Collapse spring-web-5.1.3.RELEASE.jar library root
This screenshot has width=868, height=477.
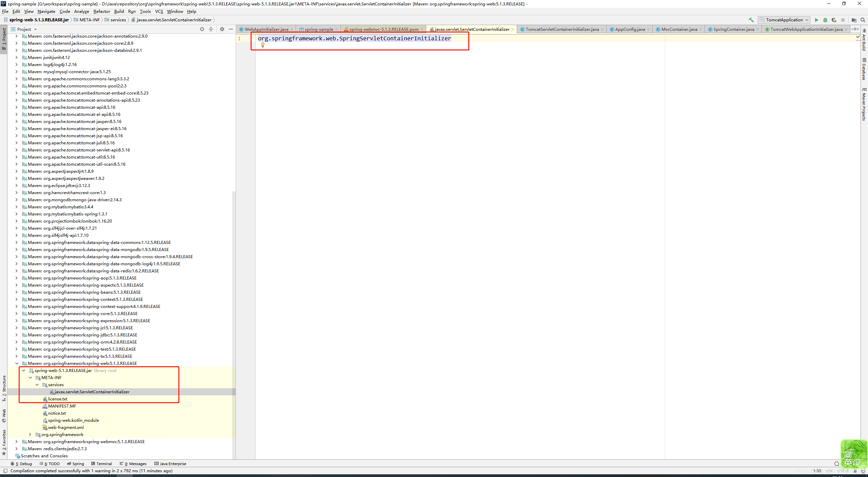[24, 371]
